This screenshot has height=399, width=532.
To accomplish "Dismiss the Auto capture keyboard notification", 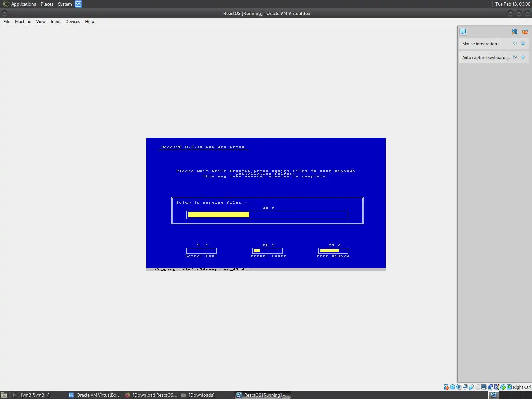I will pos(523,57).
